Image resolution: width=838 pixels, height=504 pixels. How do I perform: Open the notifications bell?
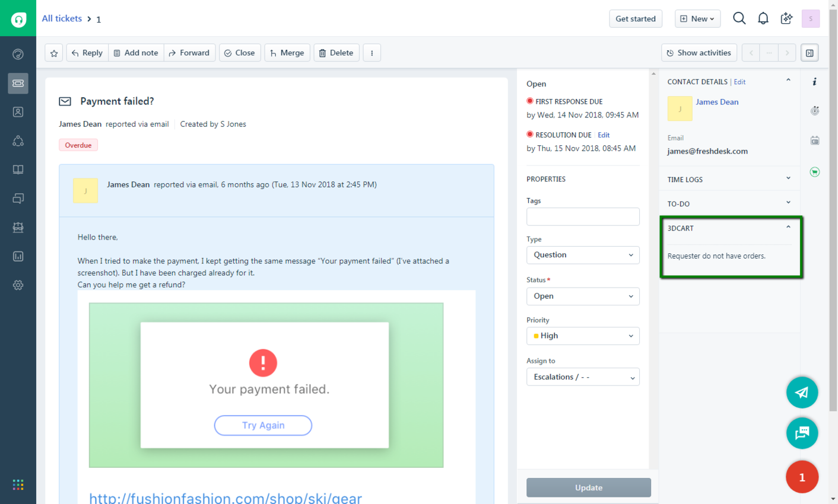pos(763,18)
